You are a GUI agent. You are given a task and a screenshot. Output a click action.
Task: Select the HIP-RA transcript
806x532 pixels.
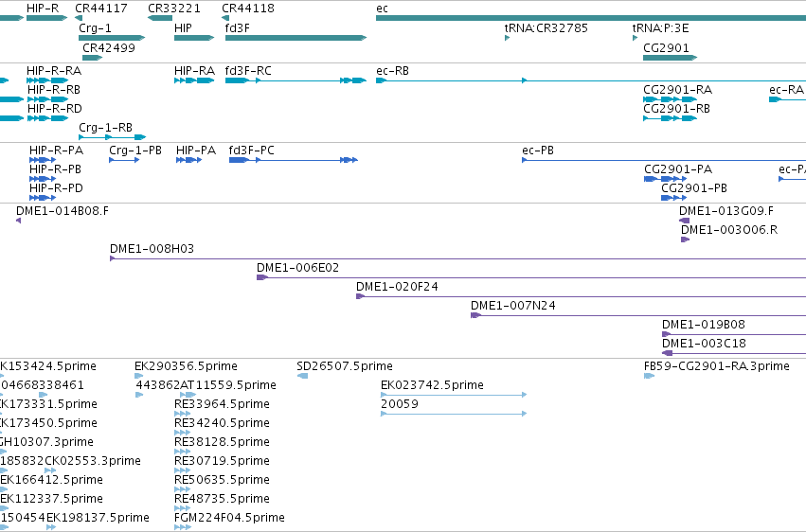pyautogui.click(x=194, y=80)
